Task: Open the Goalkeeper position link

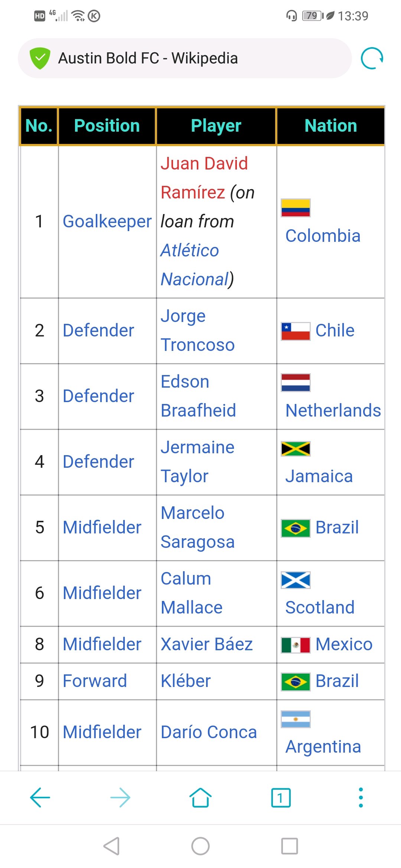Action: (x=107, y=221)
